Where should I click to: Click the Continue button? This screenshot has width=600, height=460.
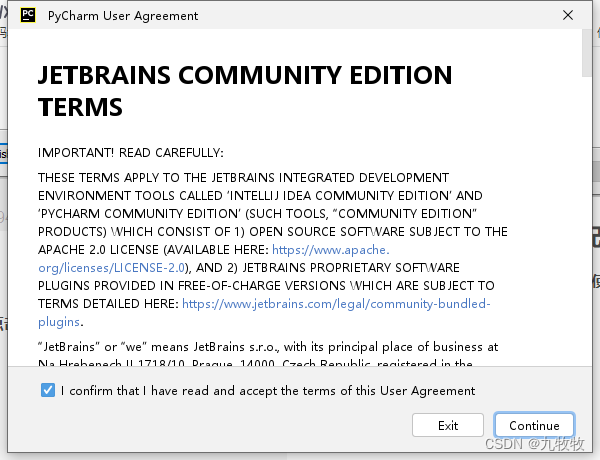(534, 425)
